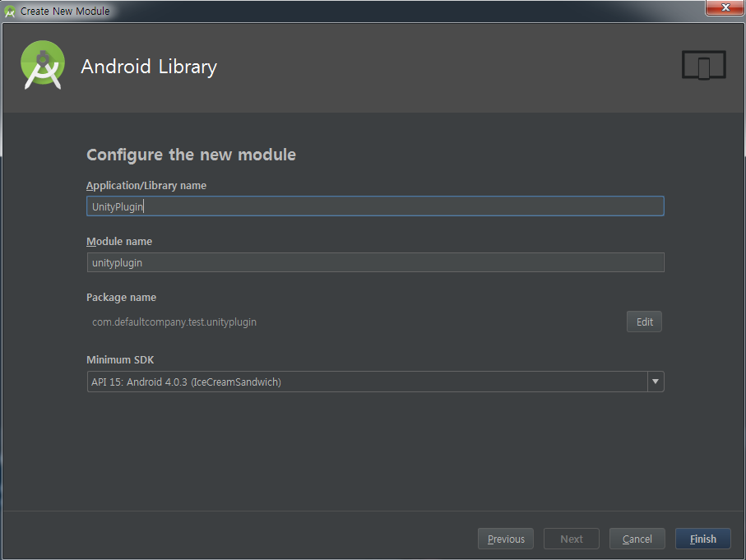Image resolution: width=746 pixels, height=560 pixels.
Task: Edit the package name
Action: [x=644, y=322]
